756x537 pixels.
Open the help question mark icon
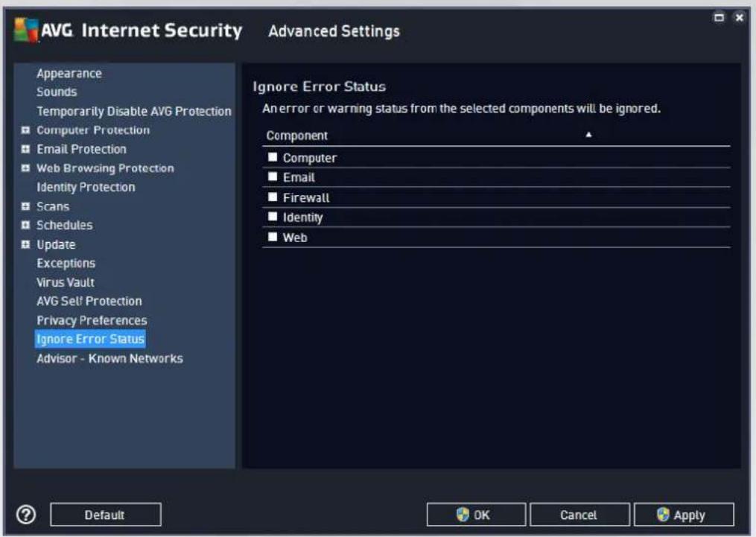(x=26, y=515)
